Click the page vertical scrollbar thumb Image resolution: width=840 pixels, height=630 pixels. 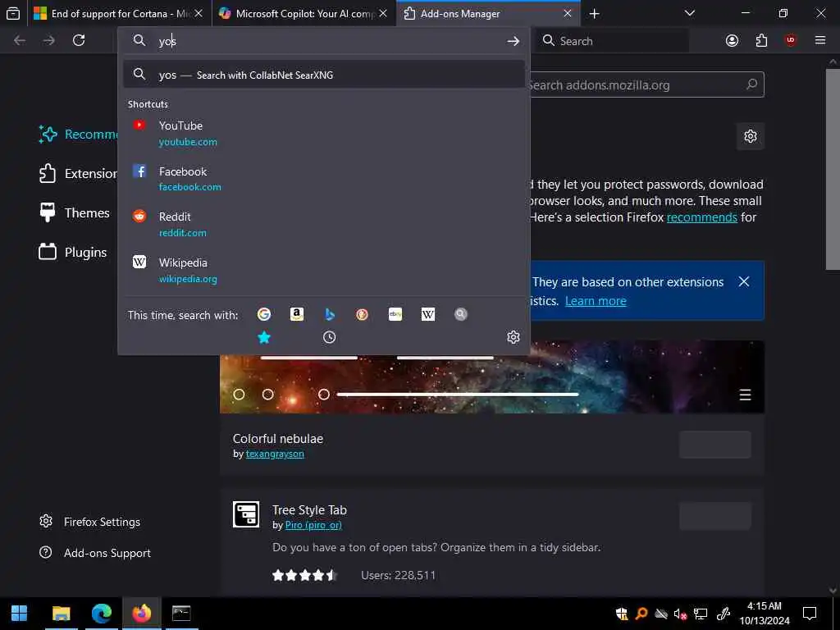tap(832, 169)
